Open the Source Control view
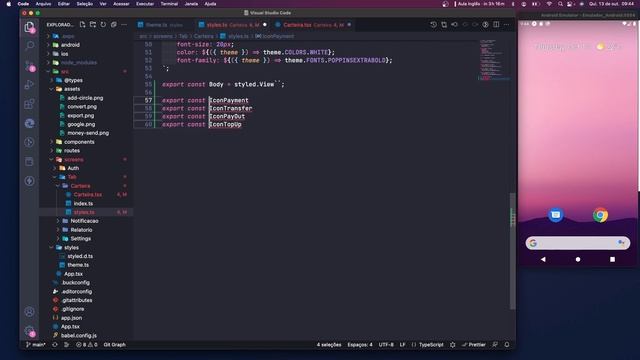 [29, 65]
